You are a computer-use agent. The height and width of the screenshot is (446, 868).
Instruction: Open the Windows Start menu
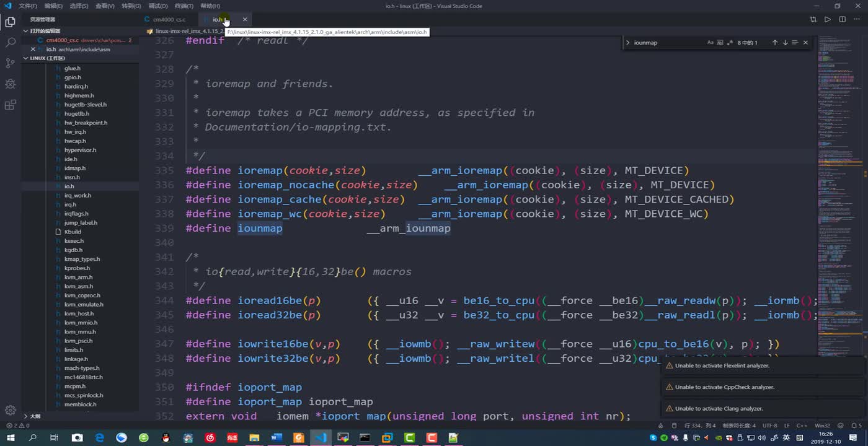pyautogui.click(x=12, y=438)
